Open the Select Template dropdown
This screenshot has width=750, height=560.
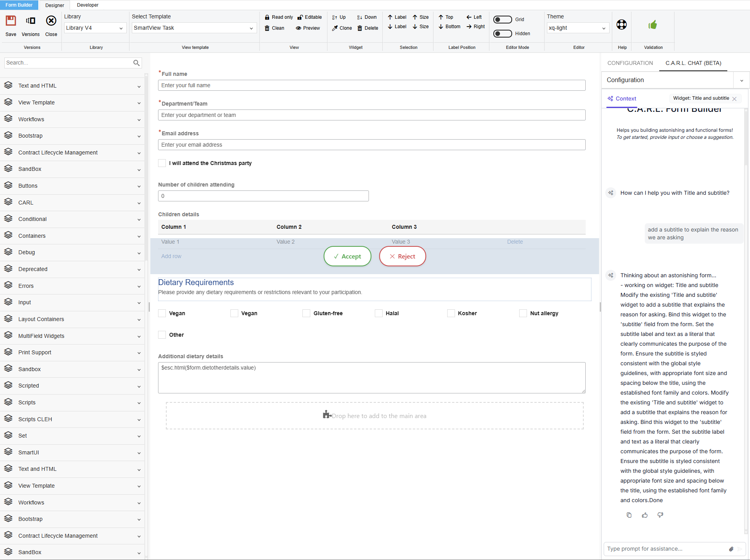point(194,28)
